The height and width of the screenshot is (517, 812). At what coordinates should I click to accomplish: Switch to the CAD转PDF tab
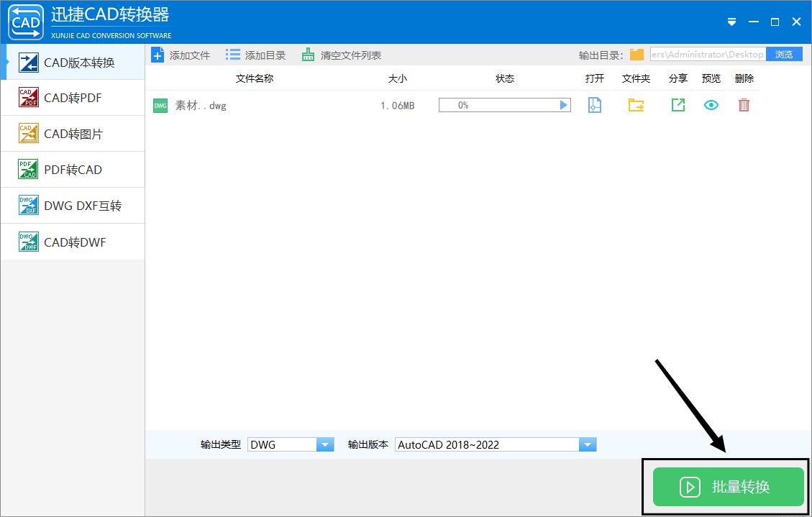pyautogui.click(x=72, y=97)
